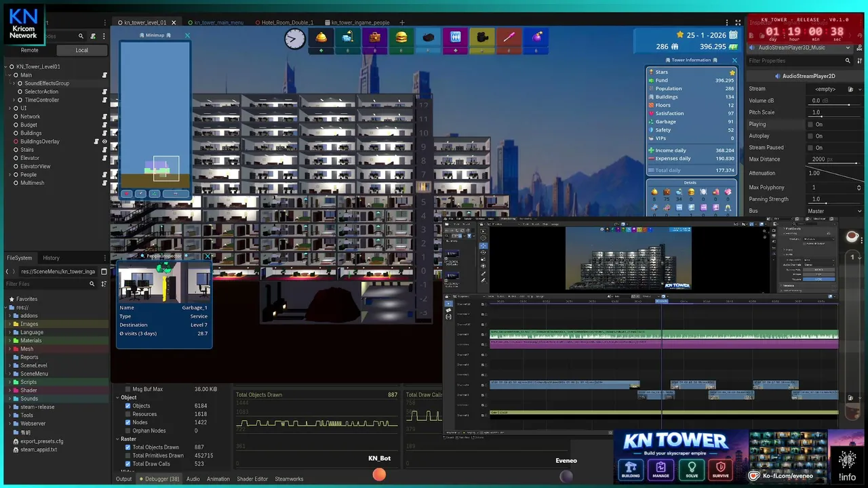
Task: Open script attached to Stairs node
Action: [104, 150]
